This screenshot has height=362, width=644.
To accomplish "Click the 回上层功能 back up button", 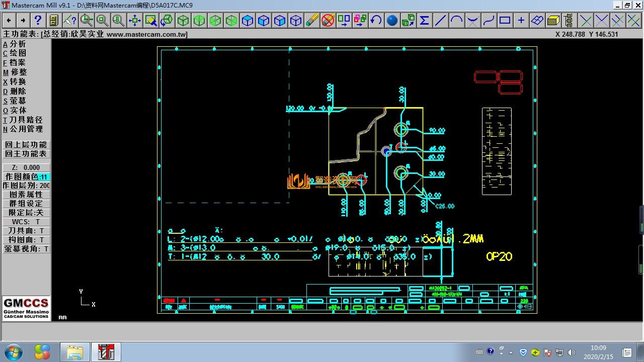I will [26, 145].
